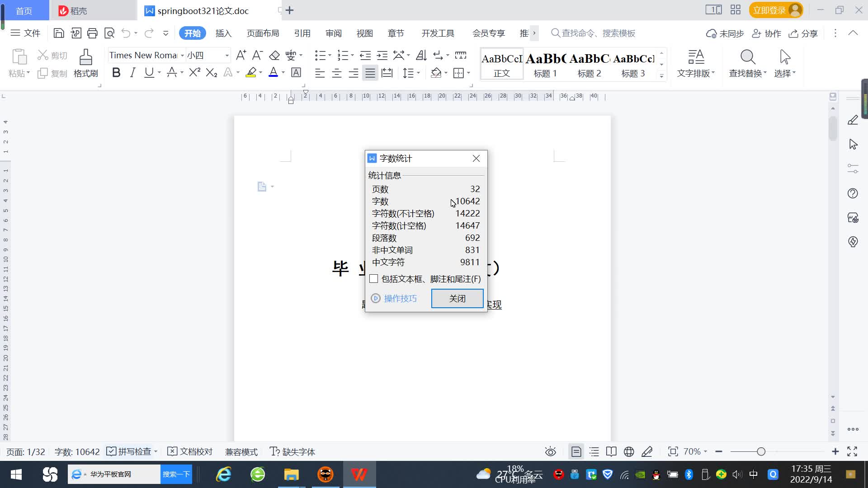868x488 pixels.
Task: Switch to the 页面布局 Page Layout tab
Action: (x=263, y=33)
